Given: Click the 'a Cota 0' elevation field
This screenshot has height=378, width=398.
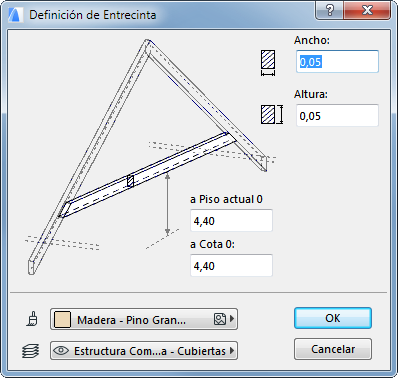Looking at the screenshot, I should 231,266.
